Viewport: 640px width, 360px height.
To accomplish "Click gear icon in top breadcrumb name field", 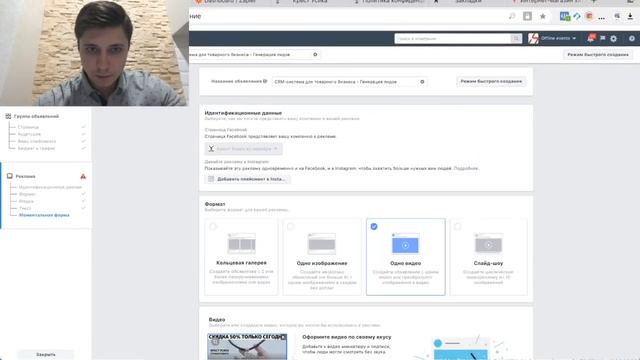I will tap(315, 54).
